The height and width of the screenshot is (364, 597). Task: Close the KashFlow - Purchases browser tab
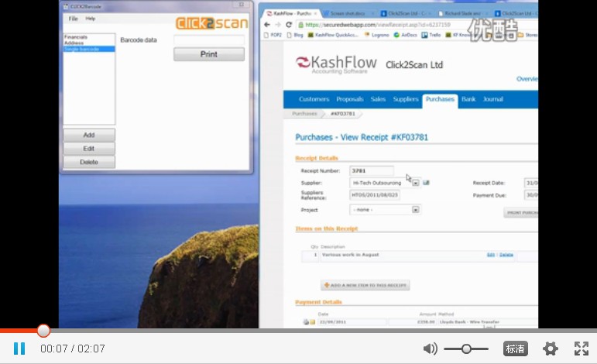pos(315,13)
